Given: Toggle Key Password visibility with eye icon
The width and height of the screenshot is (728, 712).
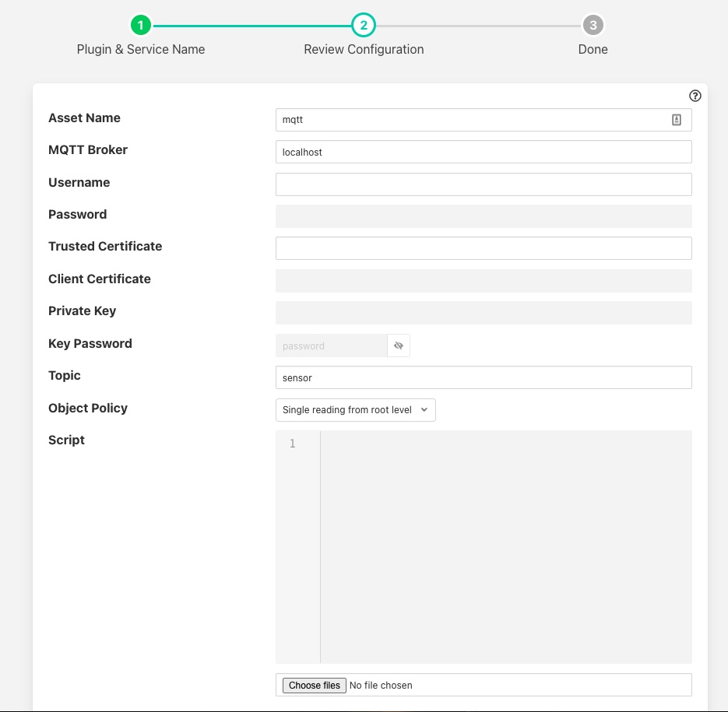Looking at the screenshot, I should coord(398,345).
